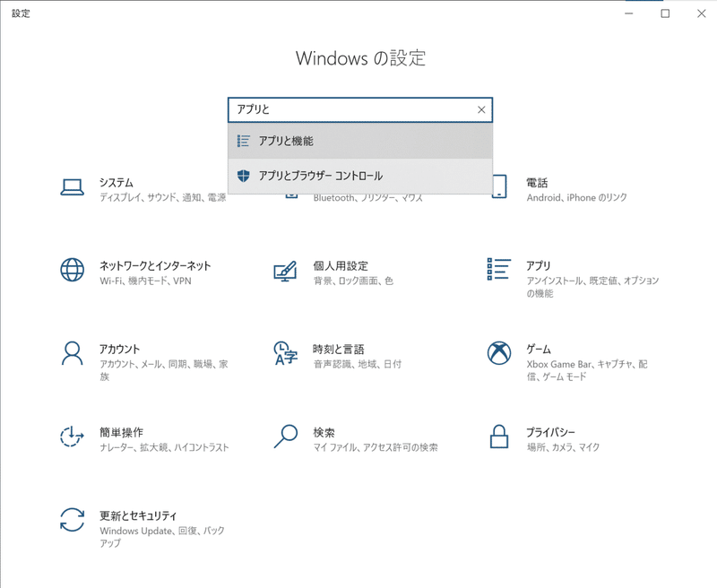Click the プライバシー heading text

(x=550, y=433)
